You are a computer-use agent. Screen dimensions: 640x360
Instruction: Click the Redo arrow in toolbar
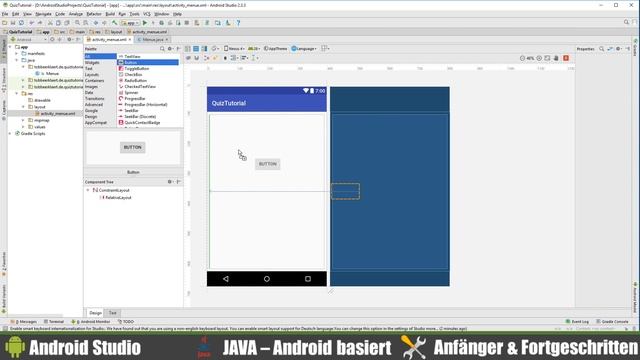tap(40, 23)
